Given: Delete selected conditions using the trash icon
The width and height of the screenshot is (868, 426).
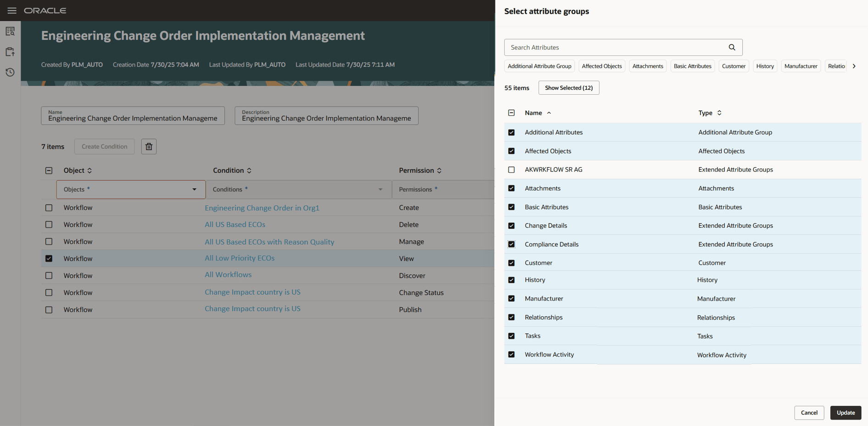Looking at the screenshot, I should 148,146.
